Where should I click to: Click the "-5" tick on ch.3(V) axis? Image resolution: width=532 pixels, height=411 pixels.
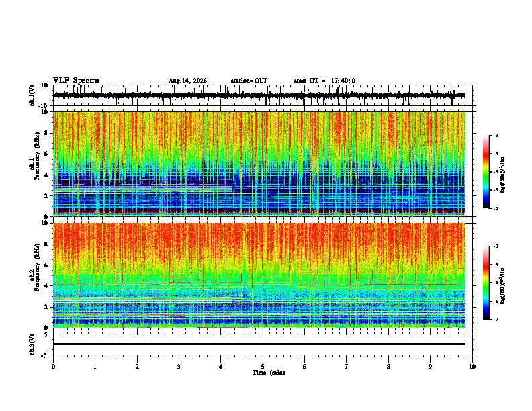46,355
